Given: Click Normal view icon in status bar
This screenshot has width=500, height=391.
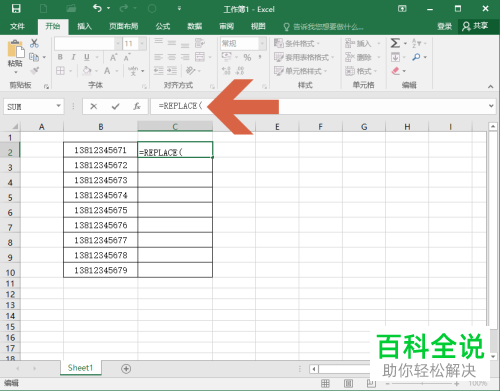Looking at the screenshot, I should pyautogui.click(x=325, y=383).
